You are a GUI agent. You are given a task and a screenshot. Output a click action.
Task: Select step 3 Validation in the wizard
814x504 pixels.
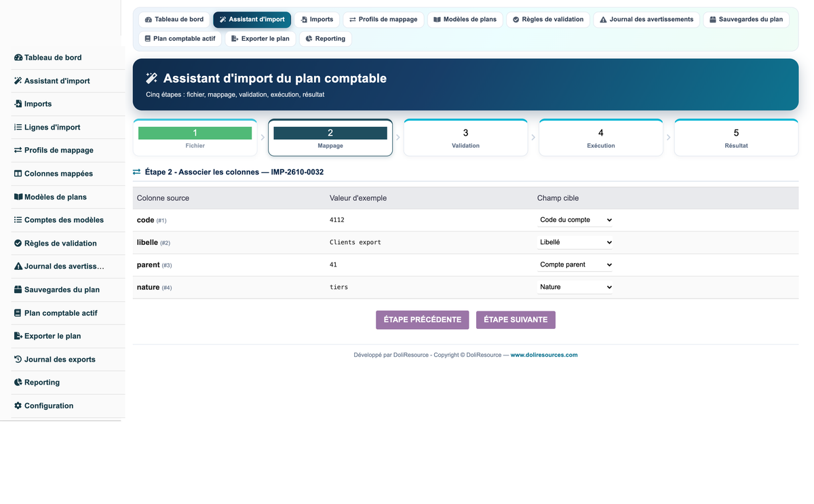pos(465,138)
